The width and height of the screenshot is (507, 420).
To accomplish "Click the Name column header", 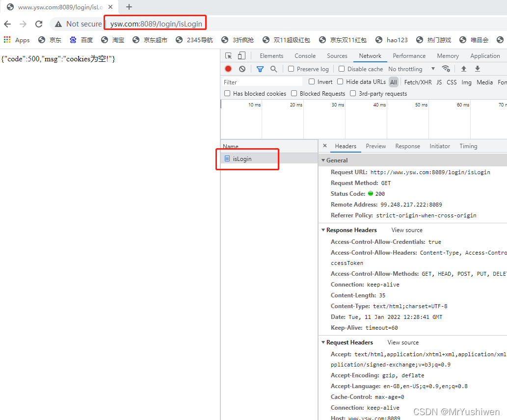I will click(x=269, y=146).
